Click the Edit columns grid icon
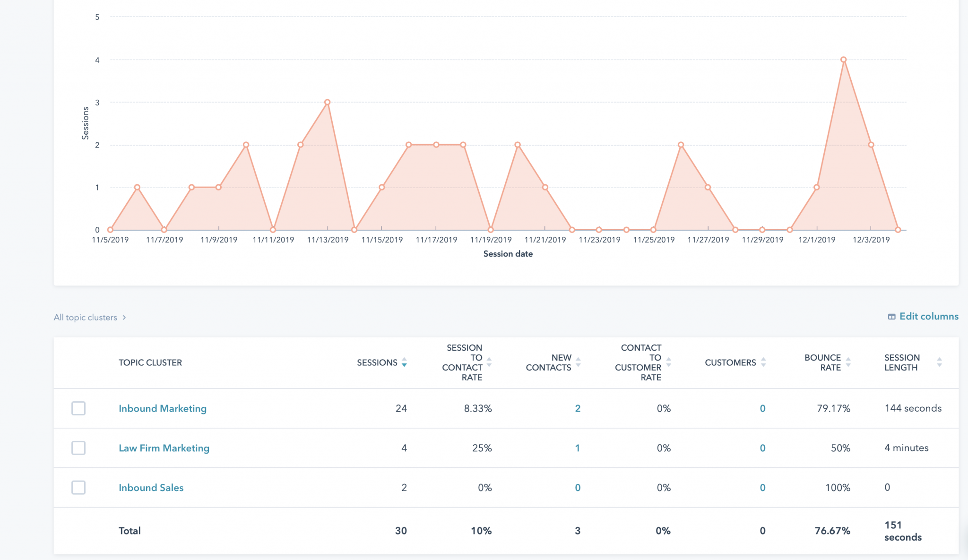968x560 pixels. click(892, 316)
